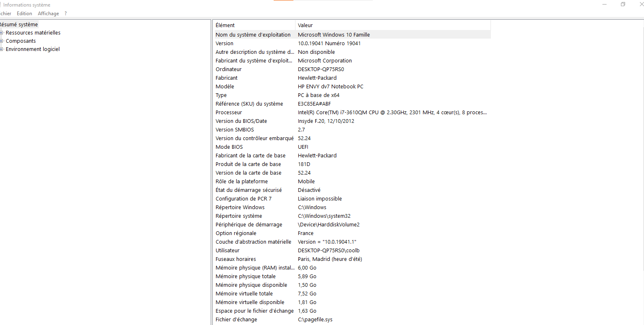Select the Fuseaux horaires row label
Viewport: 644px width, 325px height.
point(236,259)
